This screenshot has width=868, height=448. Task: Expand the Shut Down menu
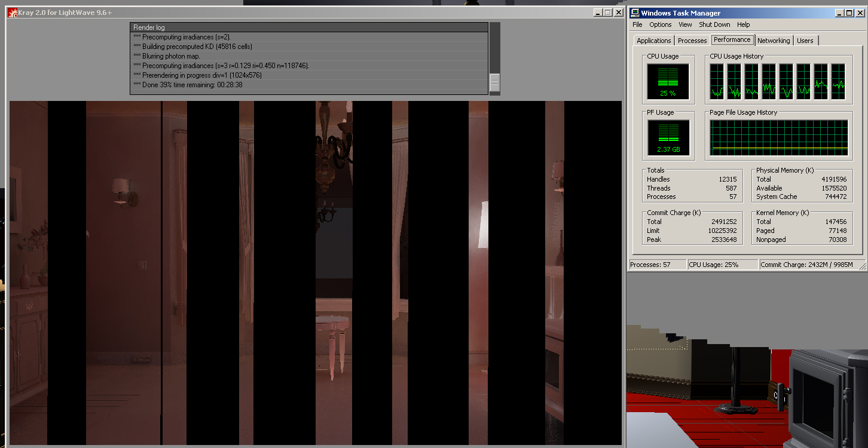click(x=714, y=24)
